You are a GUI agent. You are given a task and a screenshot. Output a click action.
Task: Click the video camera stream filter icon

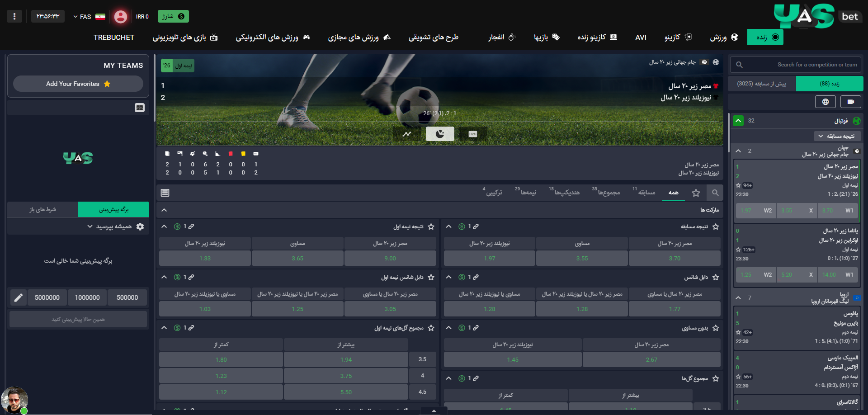coord(850,102)
